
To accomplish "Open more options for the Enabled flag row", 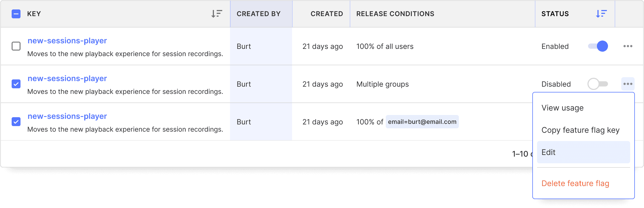I will [628, 46].
